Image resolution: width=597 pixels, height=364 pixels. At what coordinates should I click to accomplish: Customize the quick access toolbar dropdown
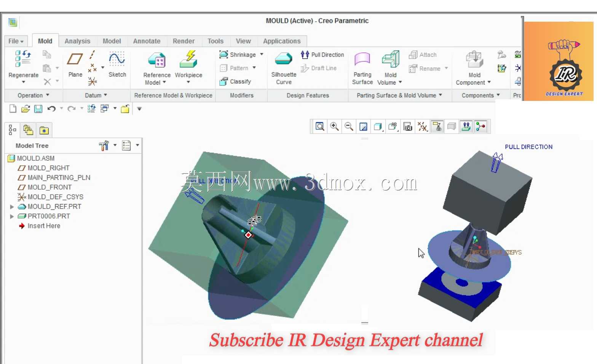coord(139,109)
